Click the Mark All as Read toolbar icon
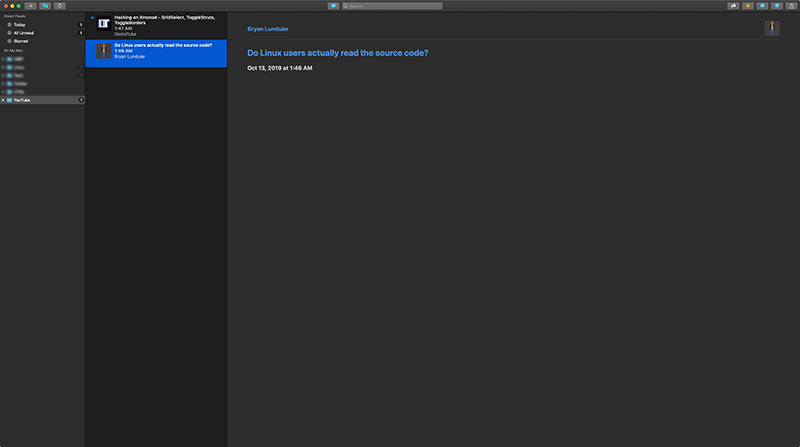This screenshot has height=447, width=800. 333,5
